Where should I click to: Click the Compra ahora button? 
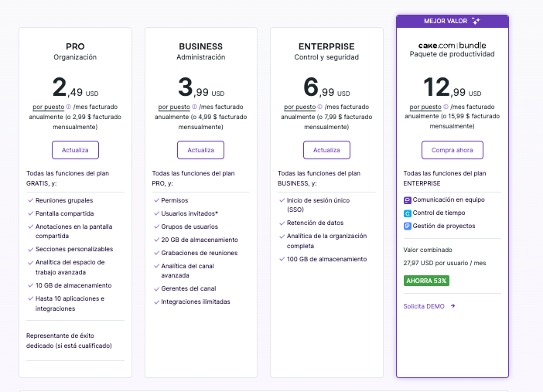pos(452,150)
